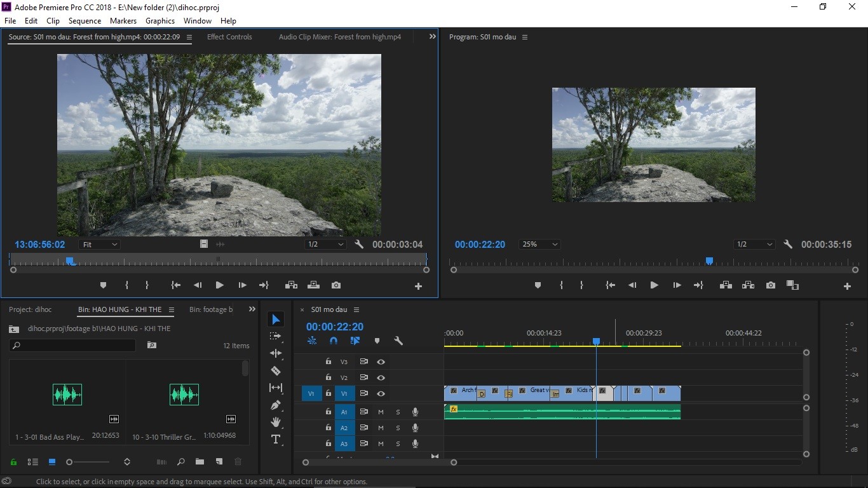
Task: Select the 1 - 3-01 Bad Ass Play audio thumbnail
Action: 67,395
